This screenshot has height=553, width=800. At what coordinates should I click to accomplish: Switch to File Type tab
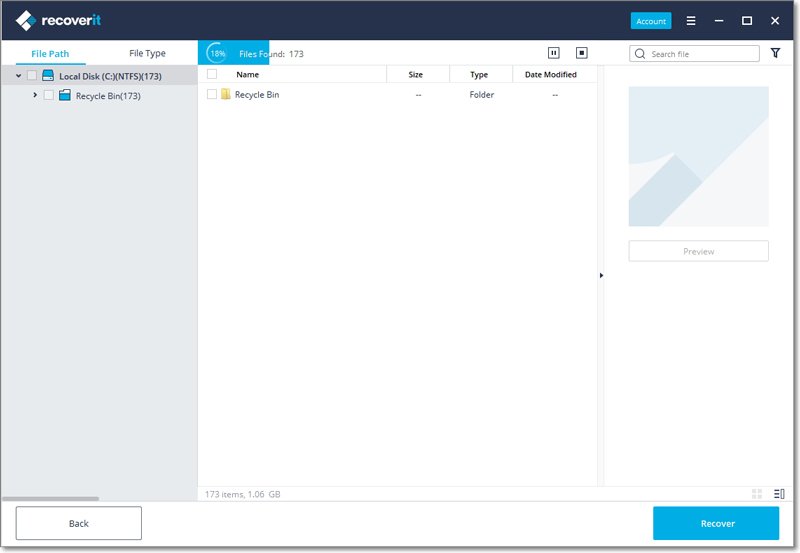click(147, 53)
